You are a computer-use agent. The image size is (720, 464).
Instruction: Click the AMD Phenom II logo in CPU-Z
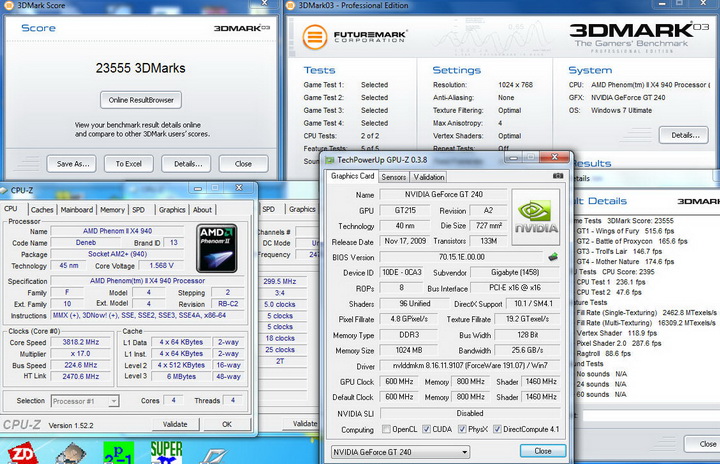(x=217, y=249)
